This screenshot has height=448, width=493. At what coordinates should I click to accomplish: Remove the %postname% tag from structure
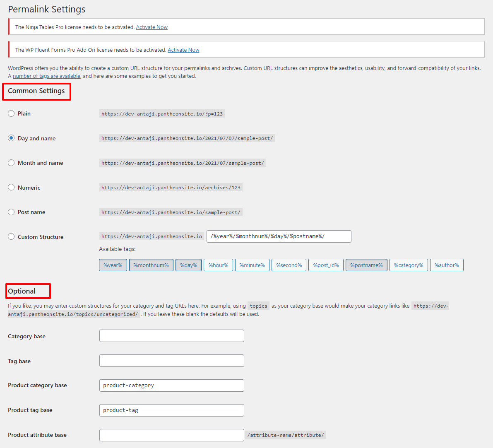click(366, 265)
